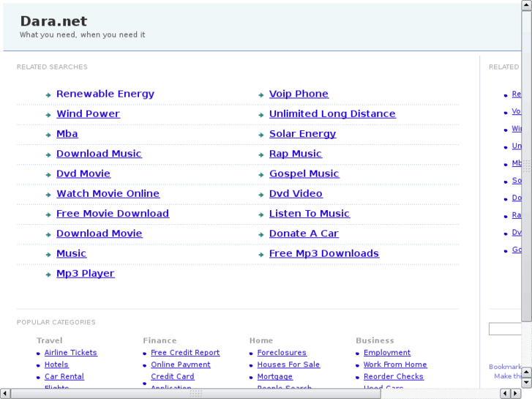This screenshot has height=399, width=532.
Task: Visit the Solar Energy link
Action: pyautogui.click(x=302, y=134)
